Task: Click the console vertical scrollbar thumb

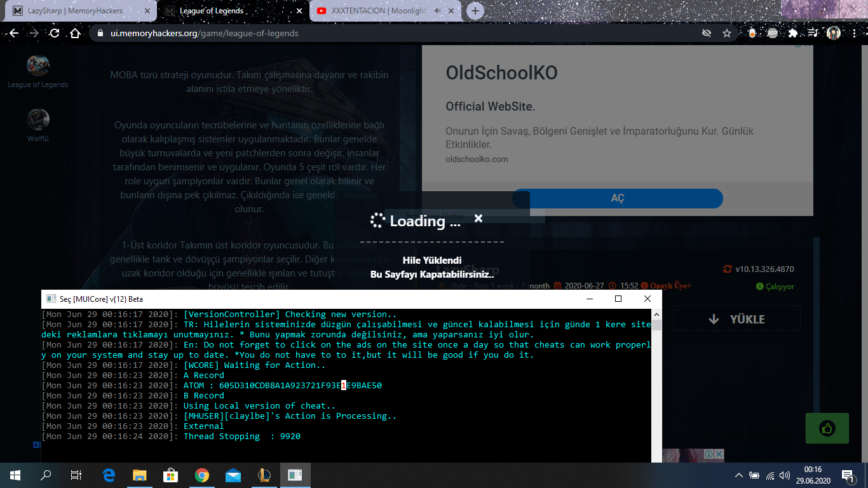Action: (656, 325)
